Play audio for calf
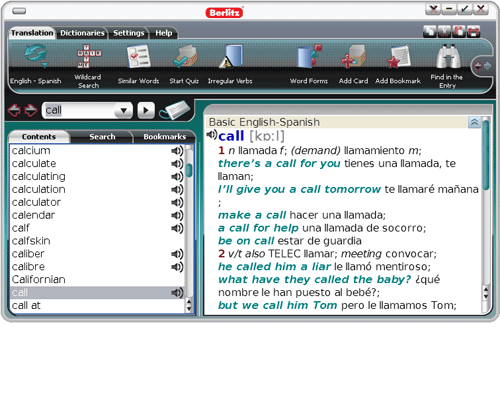 pyautogui.click(x=177, y=228)
